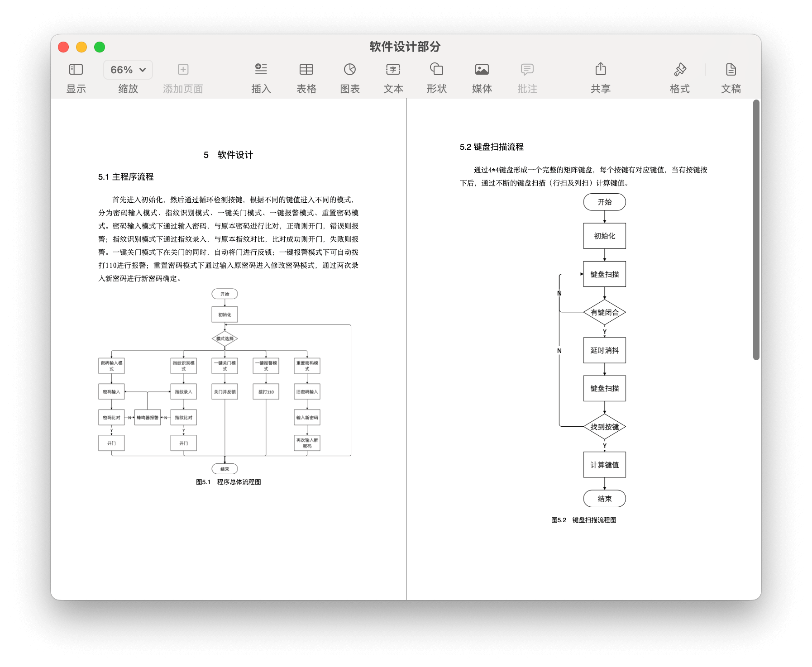Image resolution: width=812 pixels, height=667 pixels.
Task: Open the Insert (插入) menu icon
Action: 261,69
